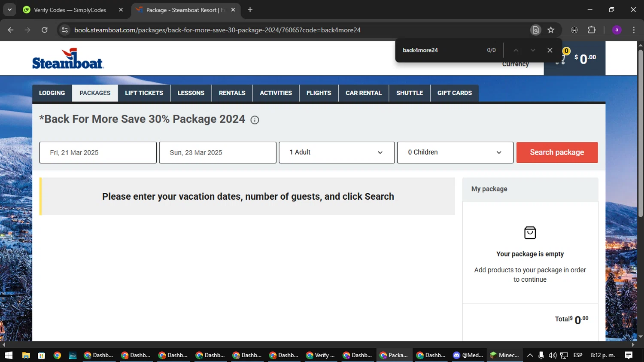Click the My package heading
Image resolution: width=644 pixels, height=362 pixels.
[489, 189]
